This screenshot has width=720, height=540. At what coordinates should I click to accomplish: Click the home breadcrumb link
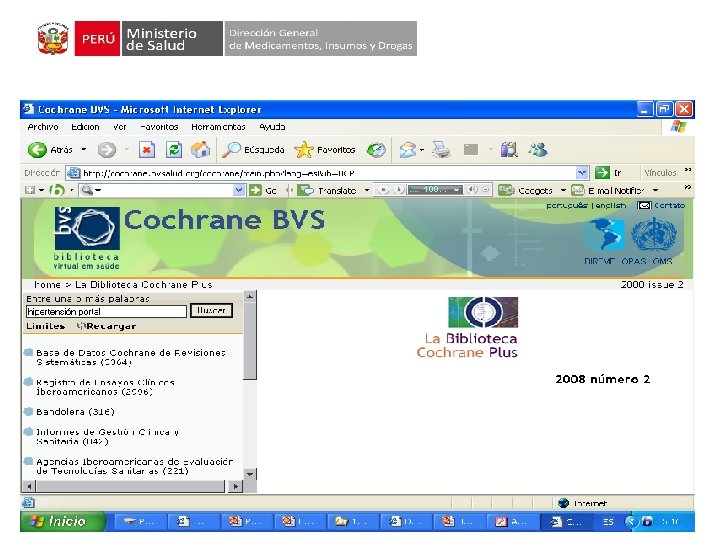(x=47, y=285)
